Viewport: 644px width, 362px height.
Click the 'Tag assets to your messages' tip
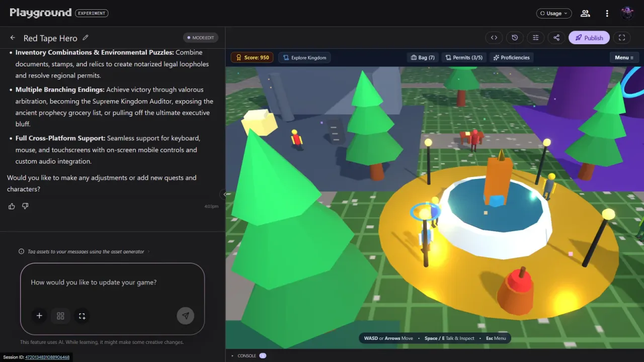86,251
